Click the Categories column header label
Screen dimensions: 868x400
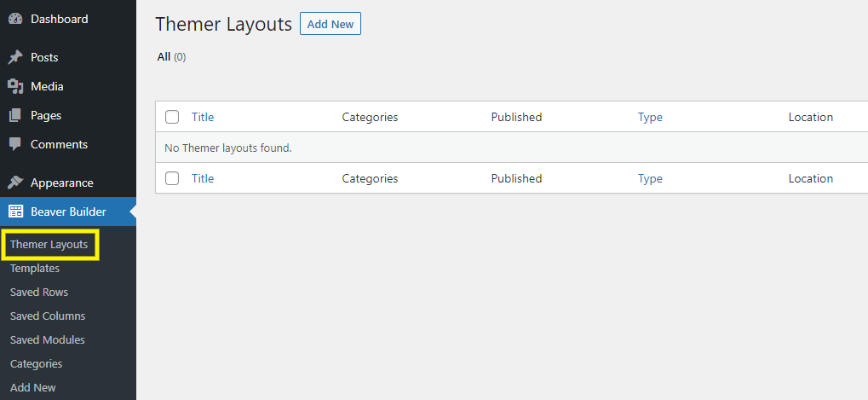coord(370,117)
